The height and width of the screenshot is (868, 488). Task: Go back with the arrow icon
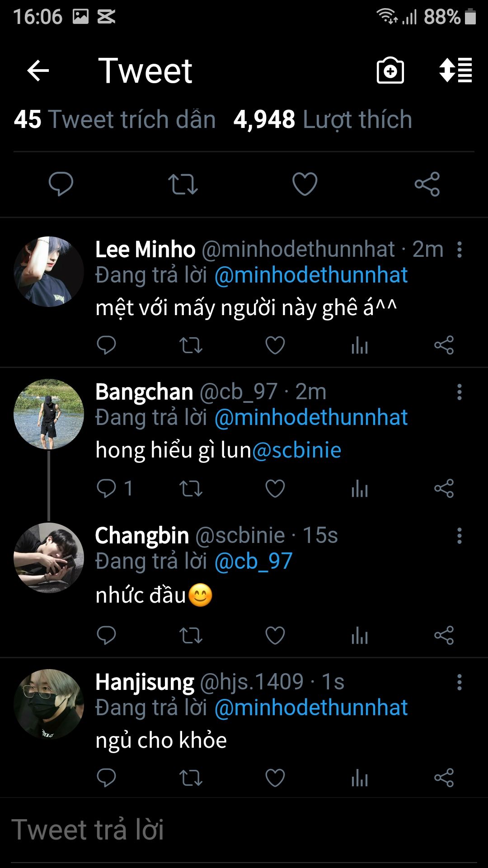pos(38,71)
